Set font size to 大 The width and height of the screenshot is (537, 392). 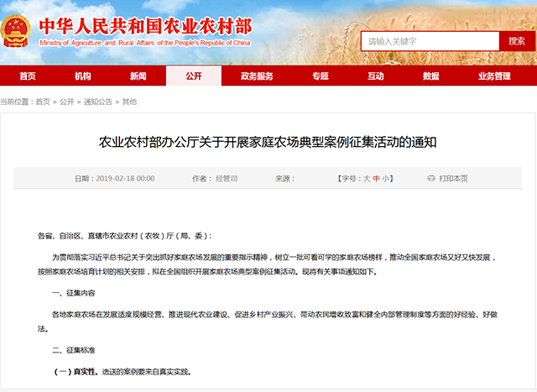[367, 179]
